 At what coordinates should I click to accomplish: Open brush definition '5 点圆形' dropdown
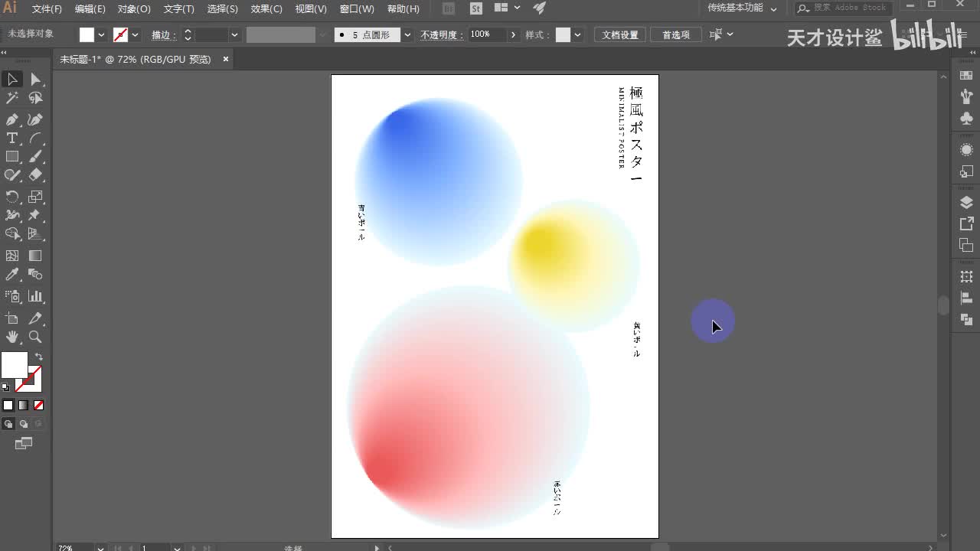407,34
